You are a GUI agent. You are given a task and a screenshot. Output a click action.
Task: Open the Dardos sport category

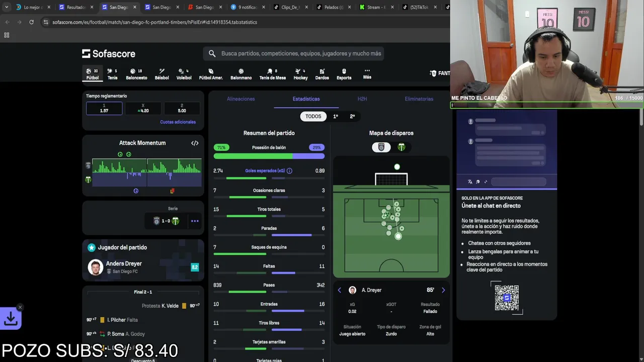[322, 74]
